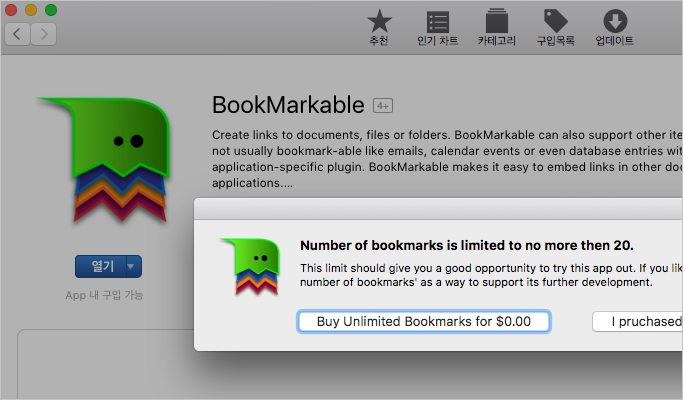Click the 4+ age rating badge
This screenshot has height=400, width=683.
[383, 105]
